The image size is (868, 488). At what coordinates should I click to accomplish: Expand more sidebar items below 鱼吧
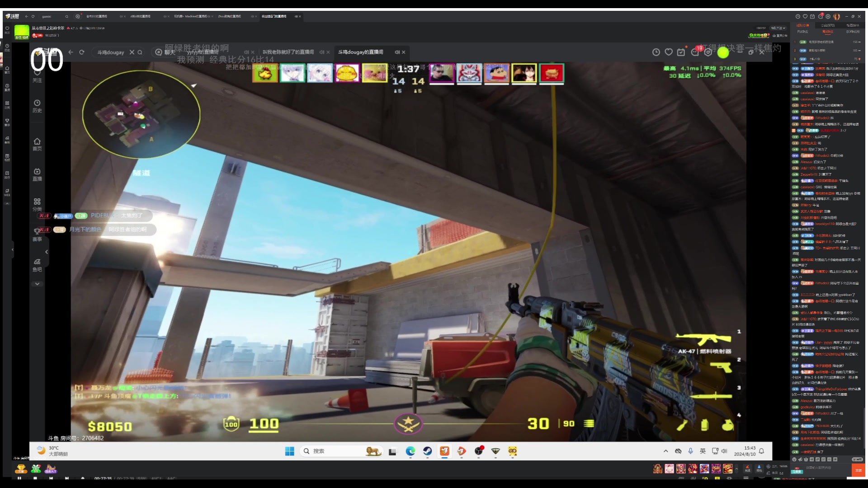[37, 284]
